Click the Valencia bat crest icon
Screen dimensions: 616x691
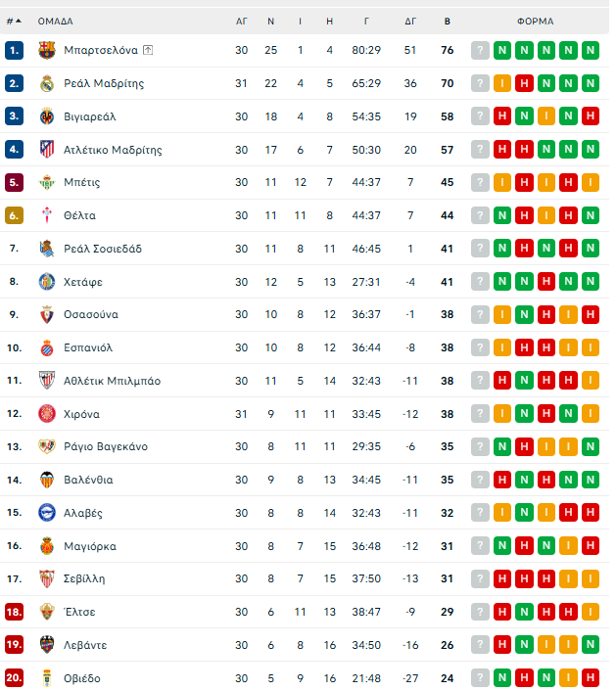click(x=47, y=480)
